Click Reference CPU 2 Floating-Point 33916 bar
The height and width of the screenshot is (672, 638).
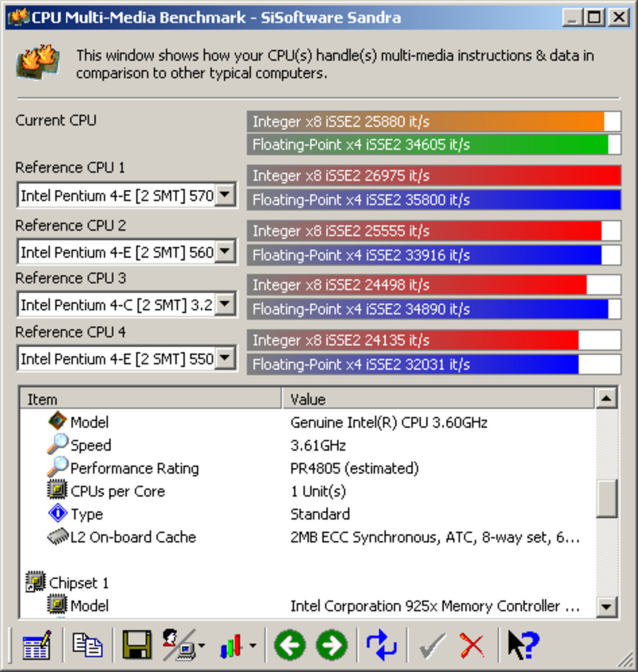click(x=434, y=255)
